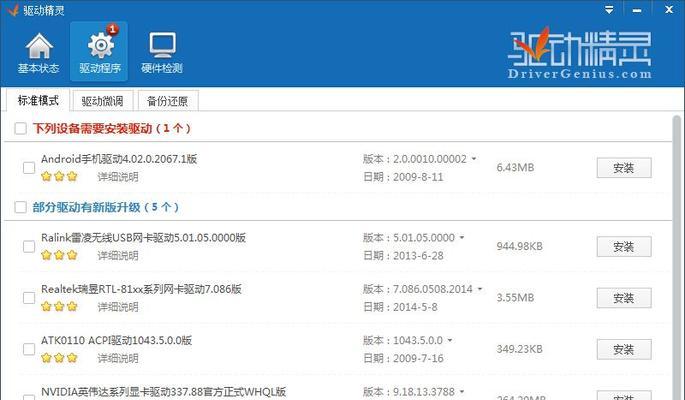Click the 944.98KB file size
This screenshot has height=400, width=685.
[519, 246]
